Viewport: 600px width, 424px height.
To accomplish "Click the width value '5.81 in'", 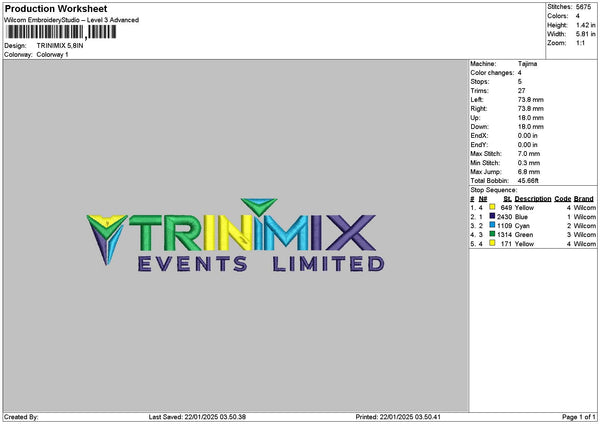I will (x=585, y=34).
